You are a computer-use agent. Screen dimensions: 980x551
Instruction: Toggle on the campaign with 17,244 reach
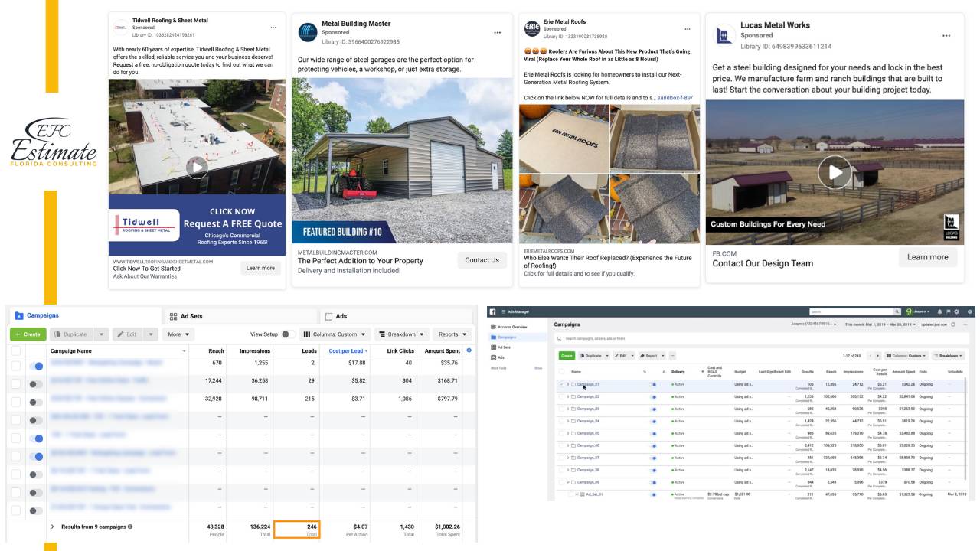click(36, 383)
